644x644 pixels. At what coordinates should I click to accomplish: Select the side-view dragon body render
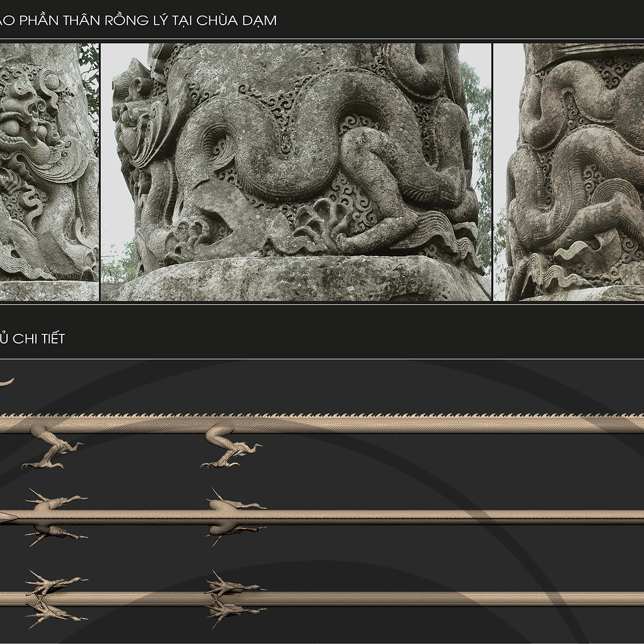tap(322, 440)
